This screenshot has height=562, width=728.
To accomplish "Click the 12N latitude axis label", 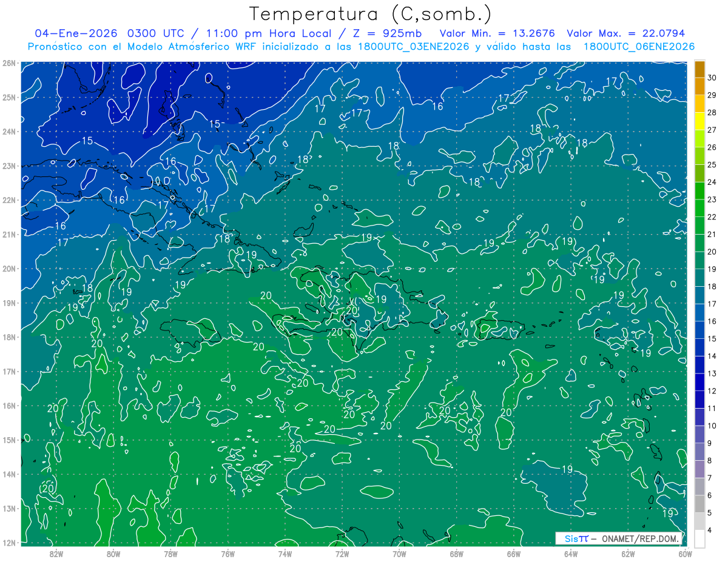I will click(8, 543).
